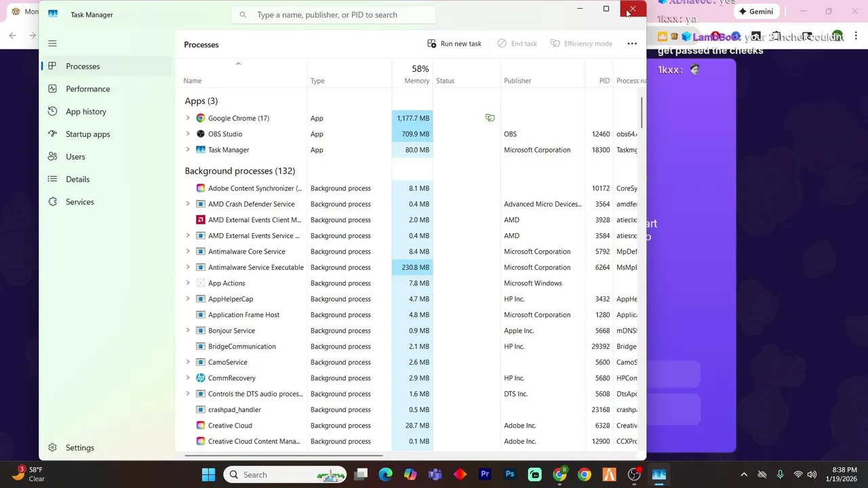Launch Photoshop from the taskbar
Viewport: 868px width, 488px height.
(x=510, y=474)
